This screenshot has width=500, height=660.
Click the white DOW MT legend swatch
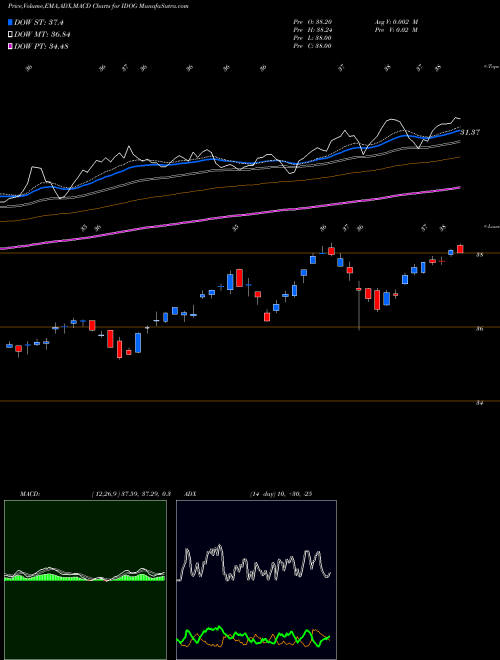(x=10, y=35)
